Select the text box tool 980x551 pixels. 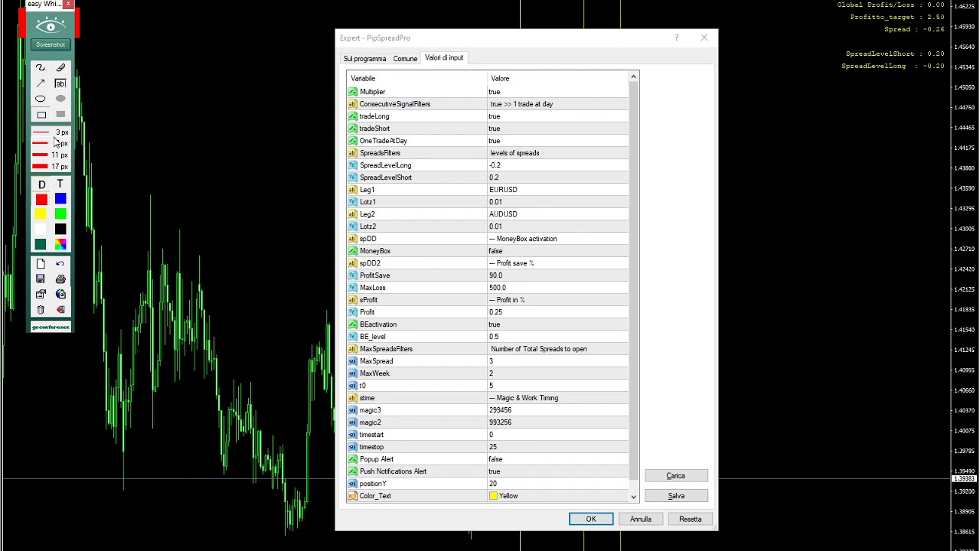[60, 83]
